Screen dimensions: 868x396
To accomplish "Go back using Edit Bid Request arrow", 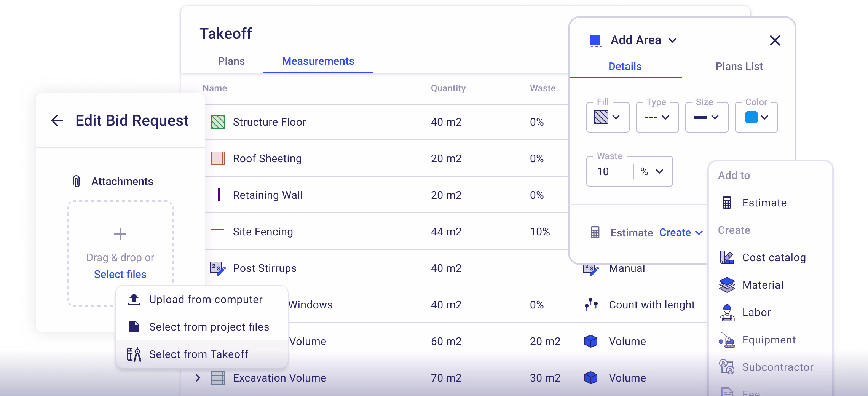I will tap(57, 120).
